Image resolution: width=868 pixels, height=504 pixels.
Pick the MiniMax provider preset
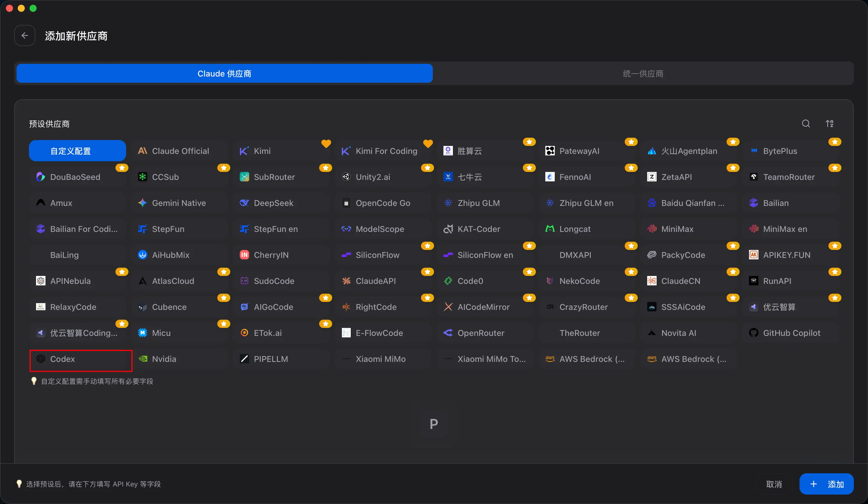(x=689, y=229)
